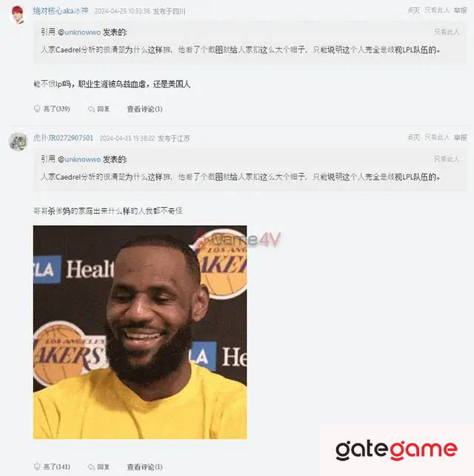Click @unknowwo mention in second quote
Viewport: 474px width, 476px height.
pyautogui.click(x=79, y=159)
